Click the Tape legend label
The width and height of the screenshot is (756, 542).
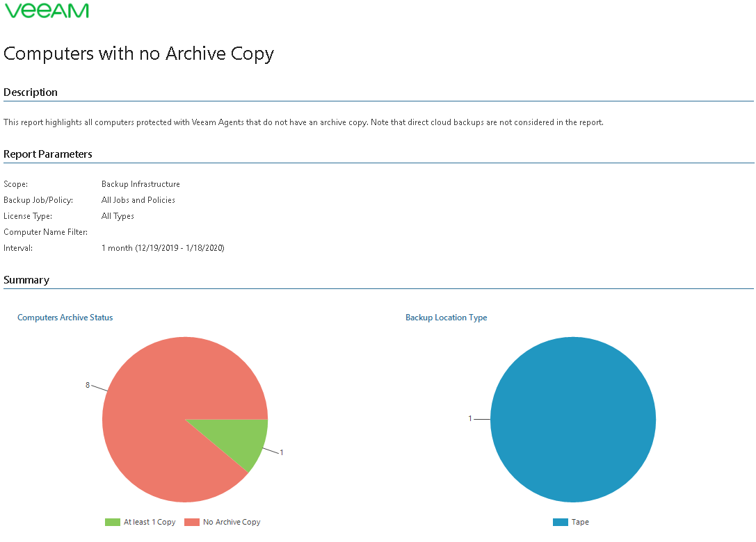point(580,522)
